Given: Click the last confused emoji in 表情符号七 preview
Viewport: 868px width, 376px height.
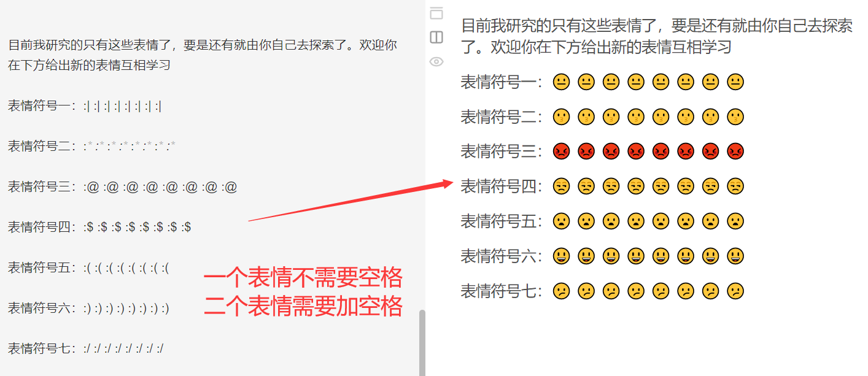Looking at the screenshot, I should (x=735, y=291).
